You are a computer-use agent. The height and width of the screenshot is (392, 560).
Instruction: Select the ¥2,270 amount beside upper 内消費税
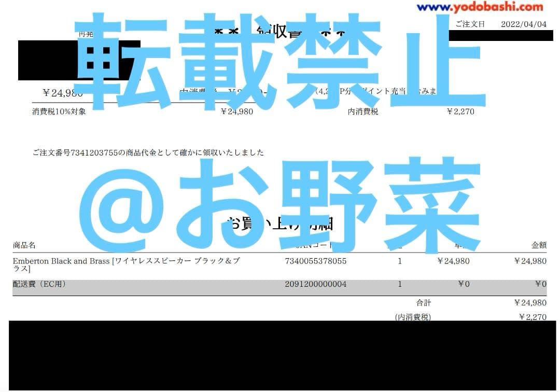460,111
